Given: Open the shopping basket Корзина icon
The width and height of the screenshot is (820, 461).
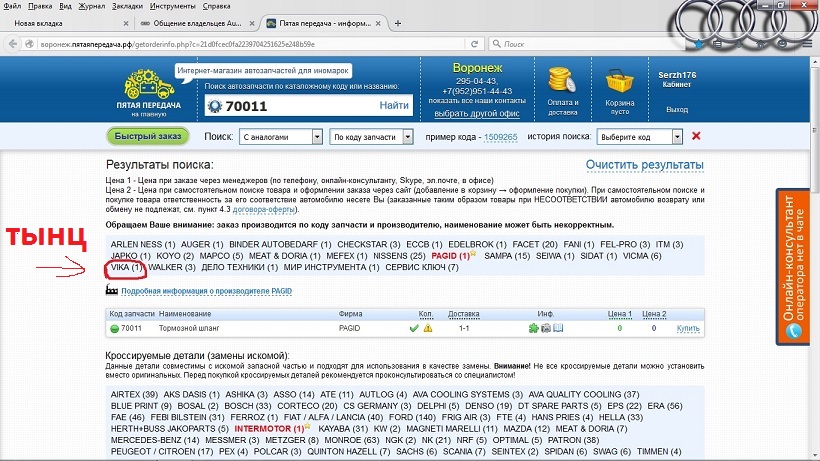Looking at the screenshot, I should (x=623, y=79).
